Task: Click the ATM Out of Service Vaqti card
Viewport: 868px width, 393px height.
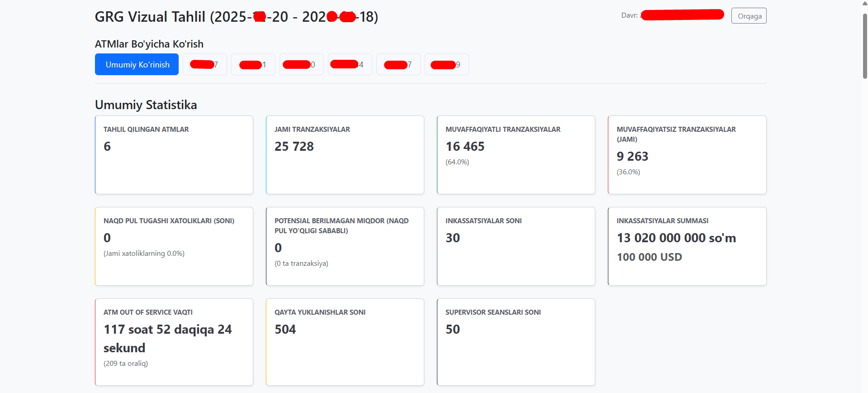Action: [174, 342]
